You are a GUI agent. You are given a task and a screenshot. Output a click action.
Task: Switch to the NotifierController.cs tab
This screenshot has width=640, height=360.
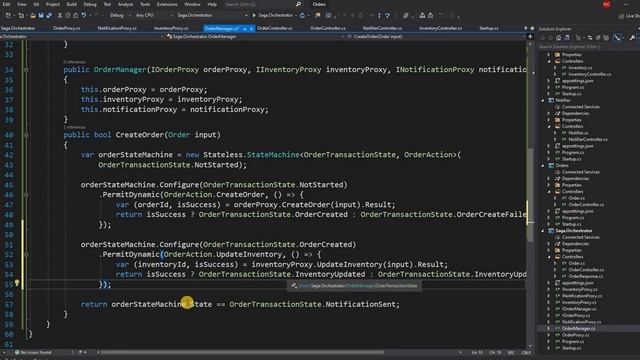coord(382,28)
